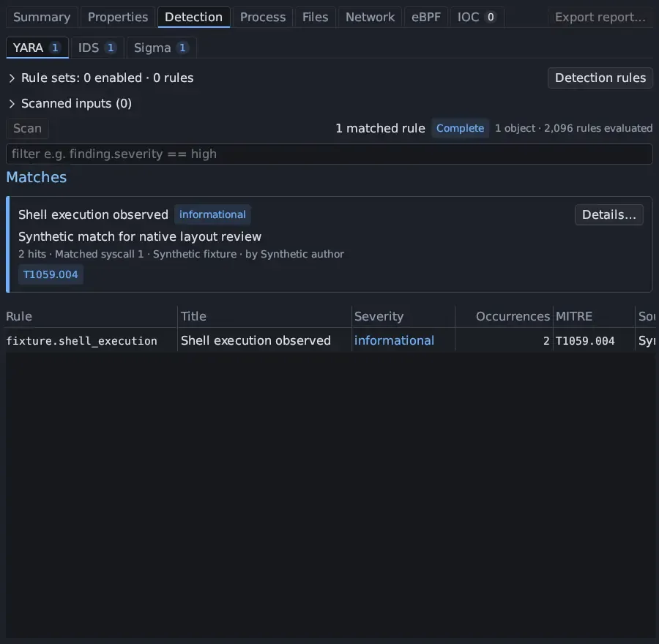The height and width of the screenshot is (644, 659).
Task: Click the Scan button
Action: [27, 129]
